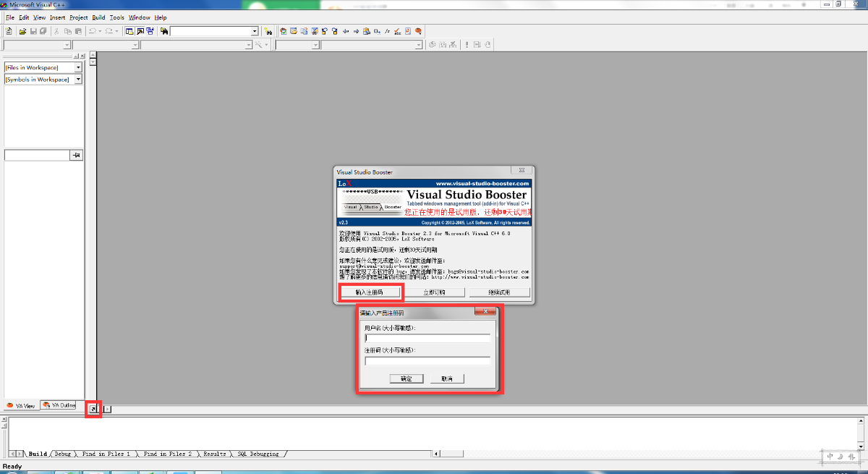The image size is (868, 474).
Task: Expand the Symbols in Workspace dropdown
Action: 78,80
